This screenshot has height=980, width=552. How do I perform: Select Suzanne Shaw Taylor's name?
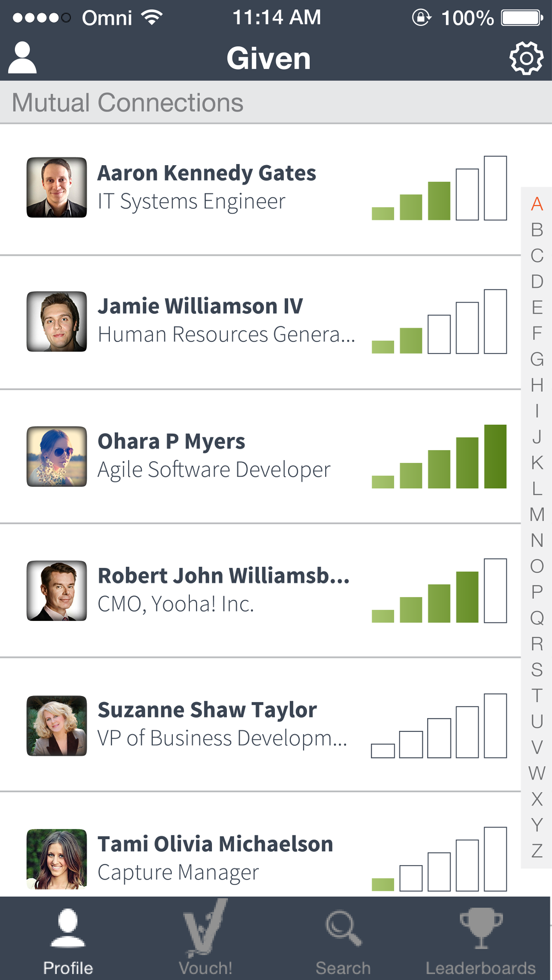click(207, 710)
